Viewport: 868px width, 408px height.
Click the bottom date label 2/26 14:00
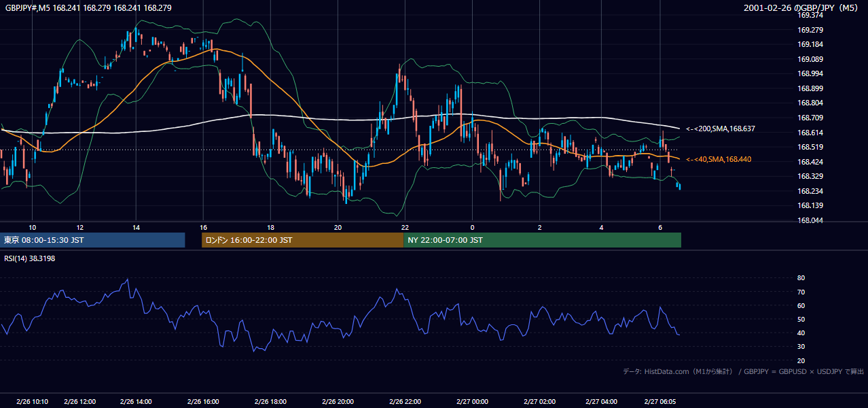coord(136,401)
